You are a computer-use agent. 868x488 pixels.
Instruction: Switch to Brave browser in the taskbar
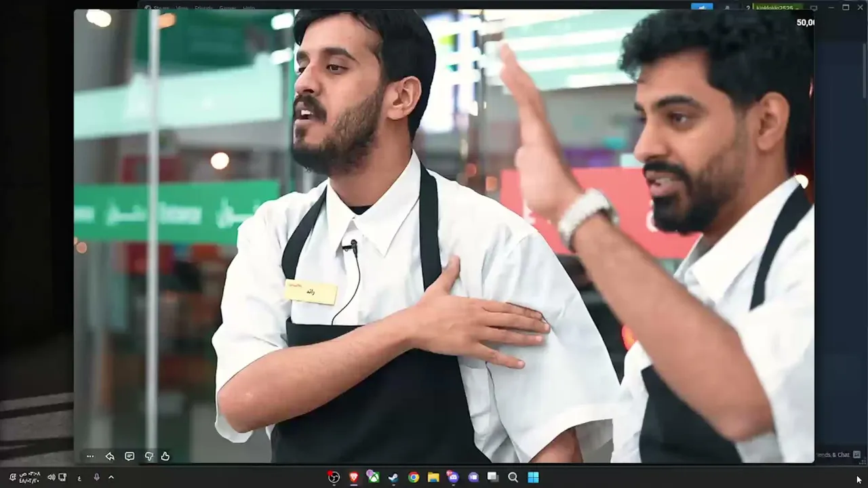pyautogui.click(x=353, y=477)
